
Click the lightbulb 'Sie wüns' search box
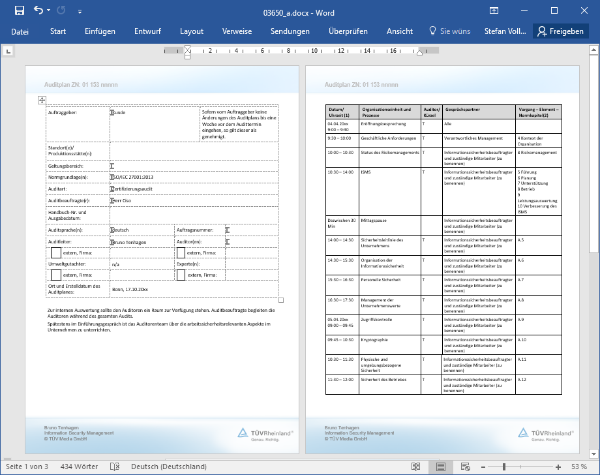pos(459,31)
